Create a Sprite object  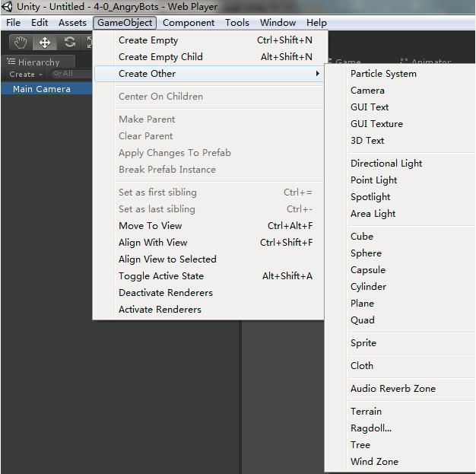401,343
